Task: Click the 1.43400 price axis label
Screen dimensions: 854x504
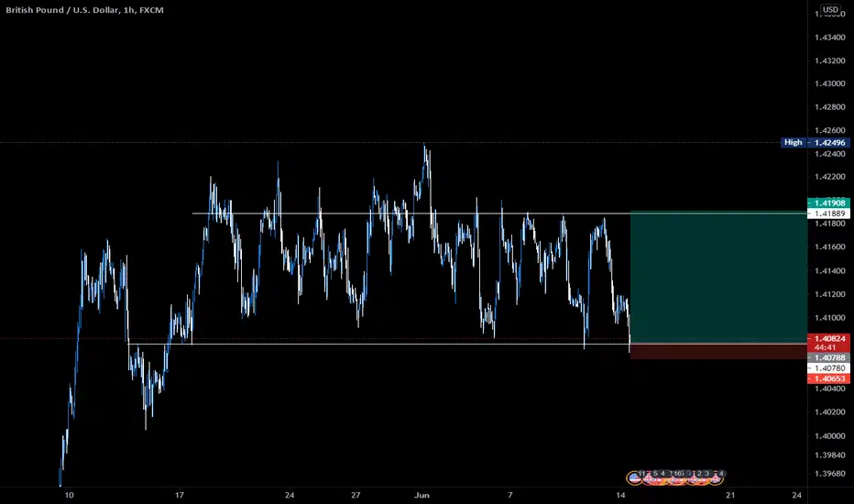Action: click(829, 38)
